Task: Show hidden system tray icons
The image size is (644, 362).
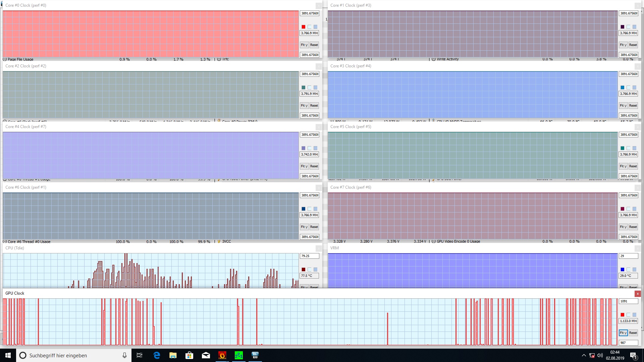Action: (x=584, y=355)
